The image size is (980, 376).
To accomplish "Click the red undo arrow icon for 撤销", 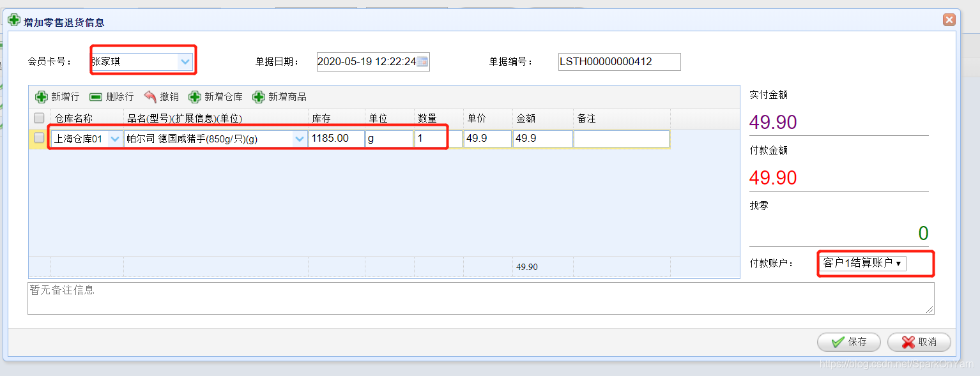I will (x=150, y=96).
